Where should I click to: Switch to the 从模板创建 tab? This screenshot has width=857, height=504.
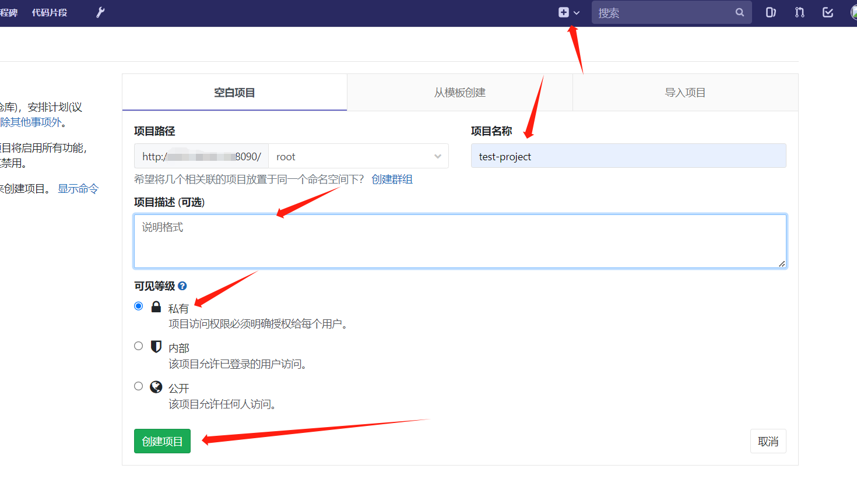pos(460,92)
